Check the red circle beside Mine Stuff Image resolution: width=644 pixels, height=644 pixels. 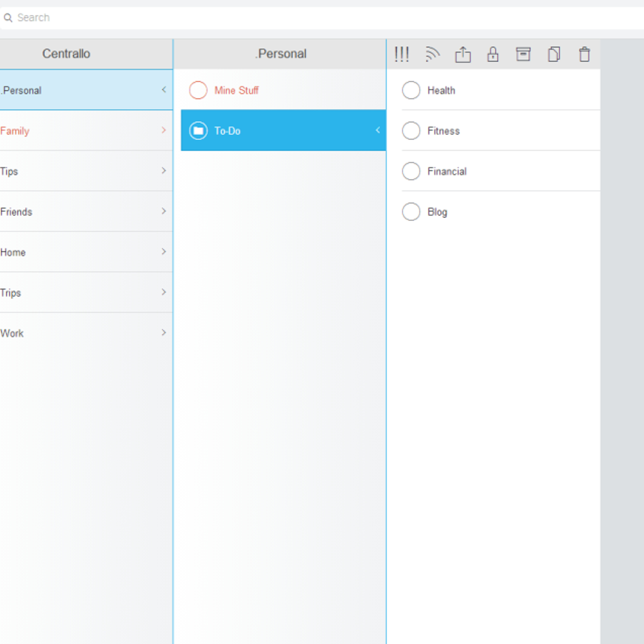pyautogui.click(x=198, y=90)
